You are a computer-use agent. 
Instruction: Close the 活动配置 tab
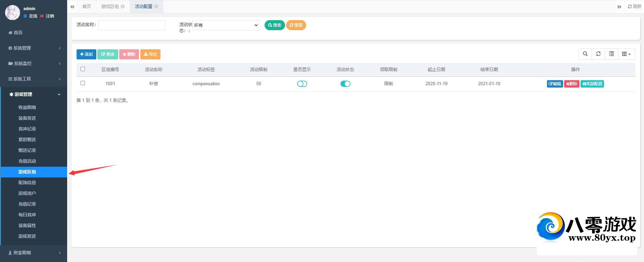coord(156,7)
